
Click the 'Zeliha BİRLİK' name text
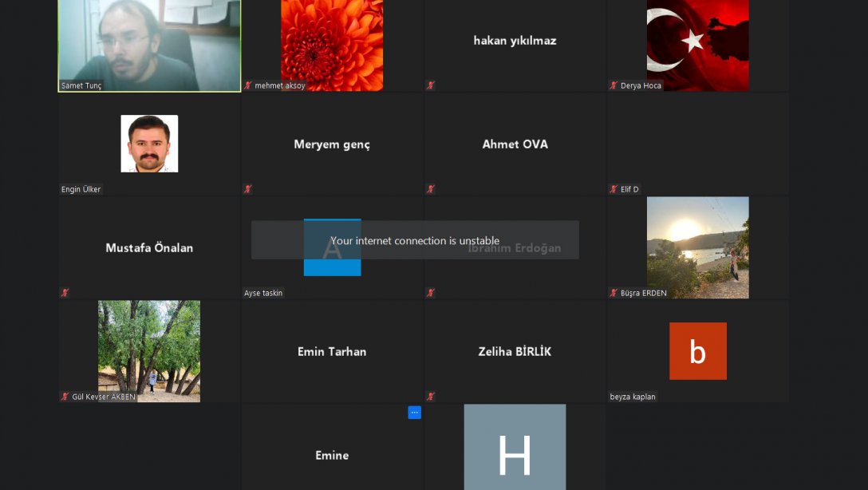[515, 352]
